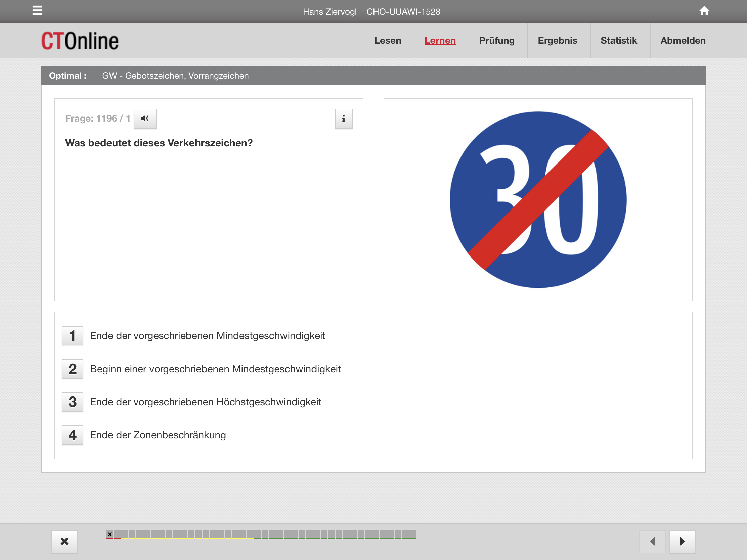Open the info icon for this question

pyautogui.click(x=344, y=119)
